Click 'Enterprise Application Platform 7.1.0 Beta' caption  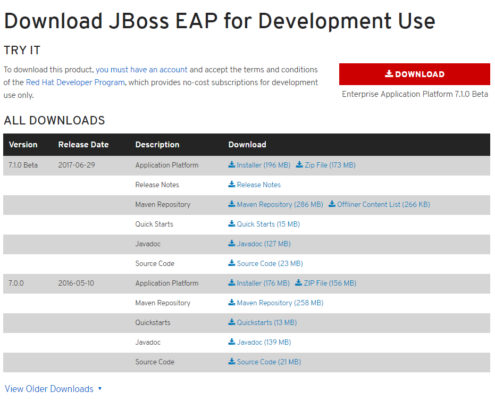415,94
